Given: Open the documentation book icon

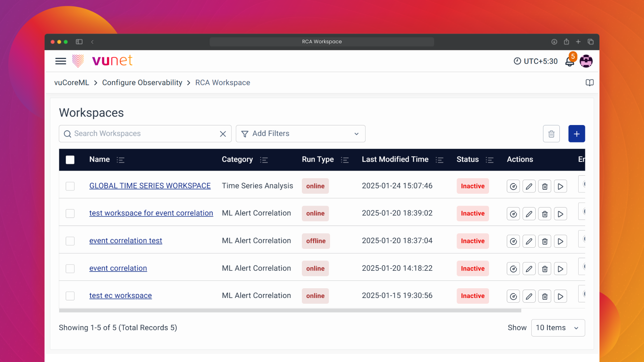Looking at the screenshot, I should click(589, 83).
